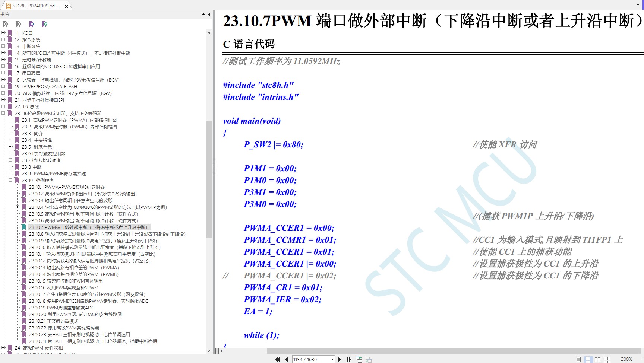This screenshot has width=644, height=363.
Task: Open bookmark 23.10.24 带HALL三相无刷电机驱动
Action: [x=93, y=341]
